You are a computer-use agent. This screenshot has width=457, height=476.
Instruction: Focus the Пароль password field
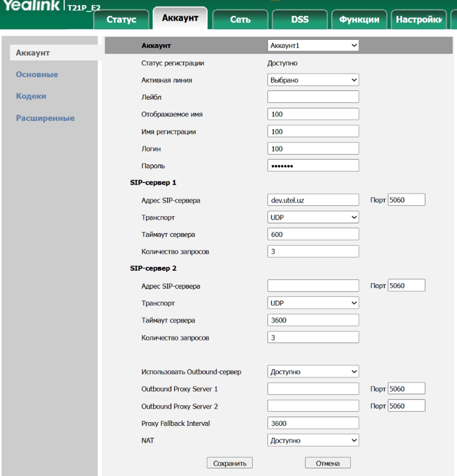[x=313, y=166]
